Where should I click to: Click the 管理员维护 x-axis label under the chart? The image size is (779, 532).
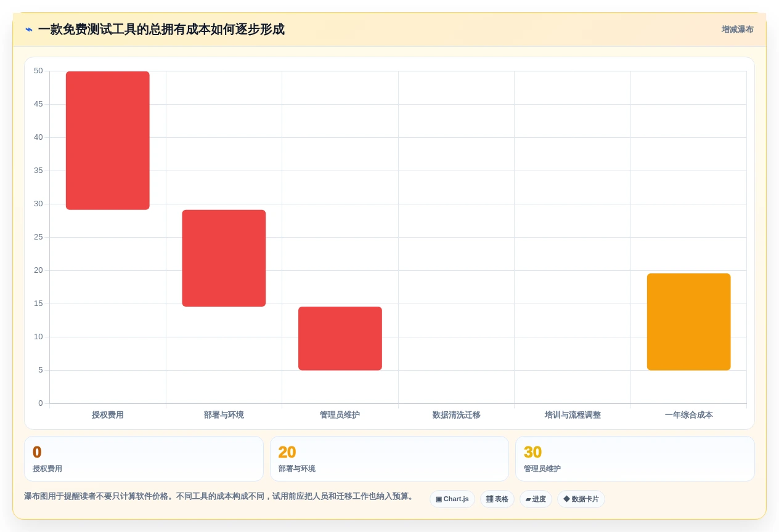340,415
